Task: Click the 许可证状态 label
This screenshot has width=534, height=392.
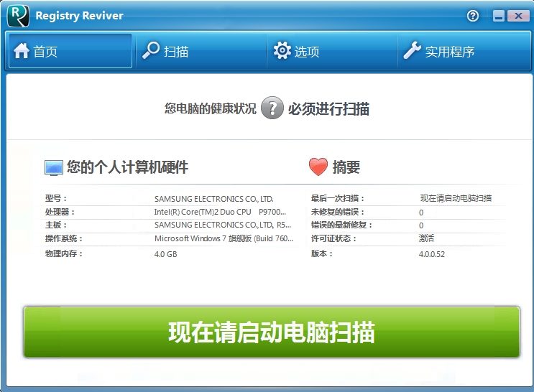Action: pyautogui.click(x=333, y=238)
